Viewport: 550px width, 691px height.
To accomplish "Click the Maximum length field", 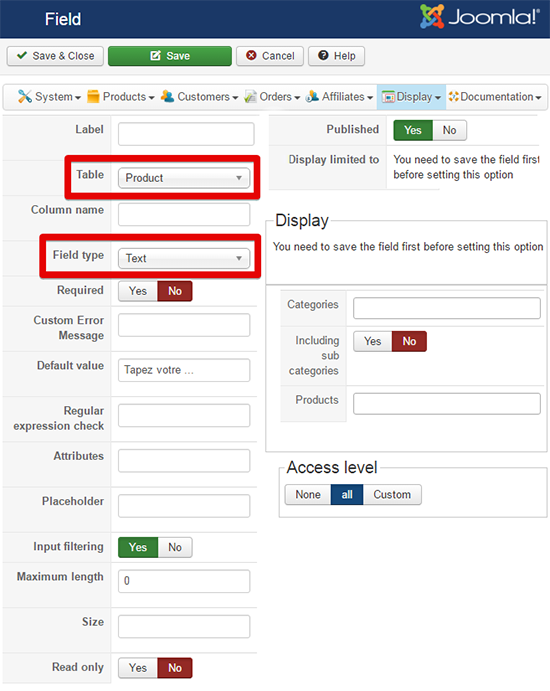I will tap(184, 581).
